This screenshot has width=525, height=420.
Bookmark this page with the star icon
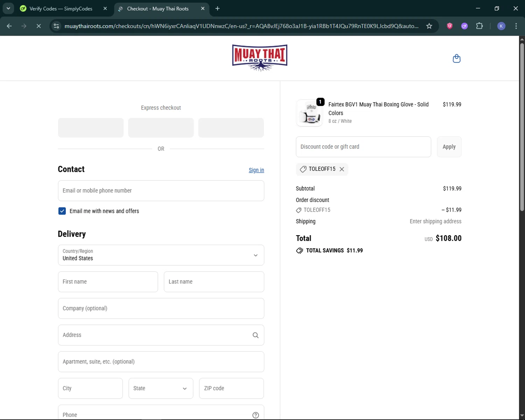tap(429, 26)
